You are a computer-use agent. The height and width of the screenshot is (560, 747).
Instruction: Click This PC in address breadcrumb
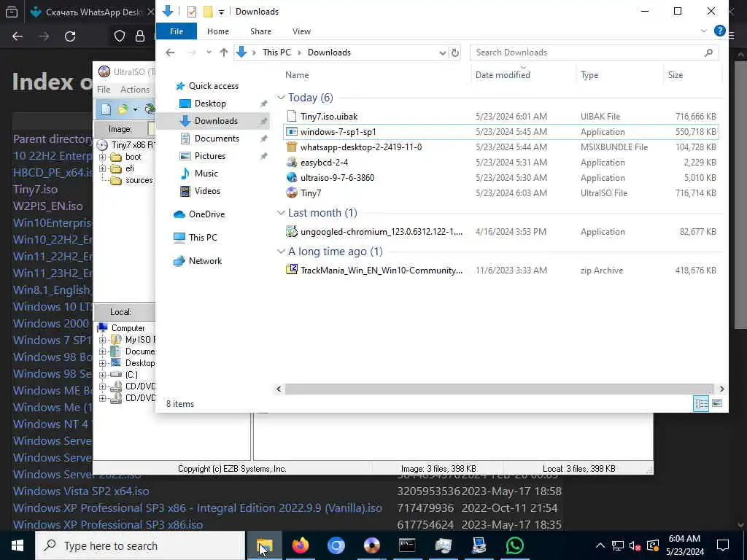click(x=276, y=52)
